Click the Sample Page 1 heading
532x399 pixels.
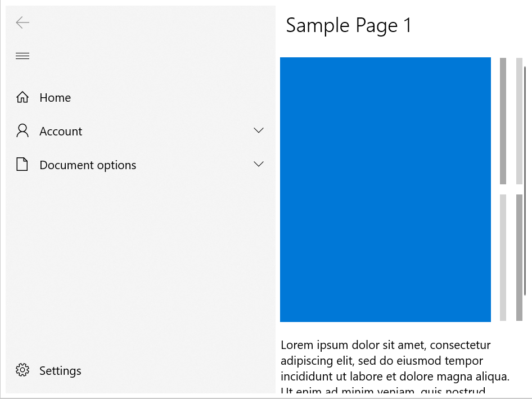(x=349, y=26)
